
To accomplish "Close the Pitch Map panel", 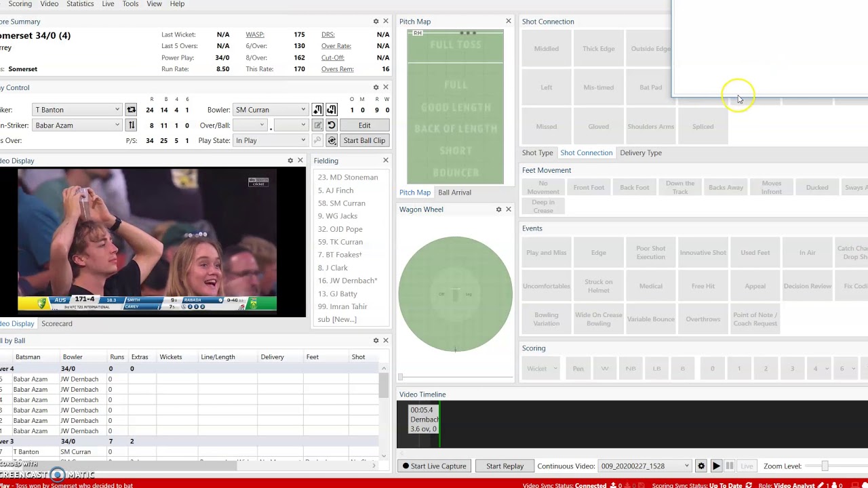I will click(508, 22).
